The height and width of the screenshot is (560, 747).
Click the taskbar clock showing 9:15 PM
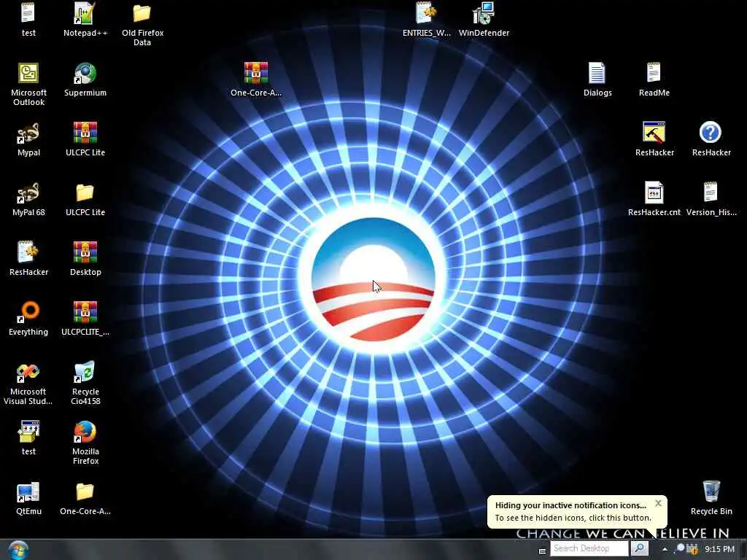click(719, 549)
